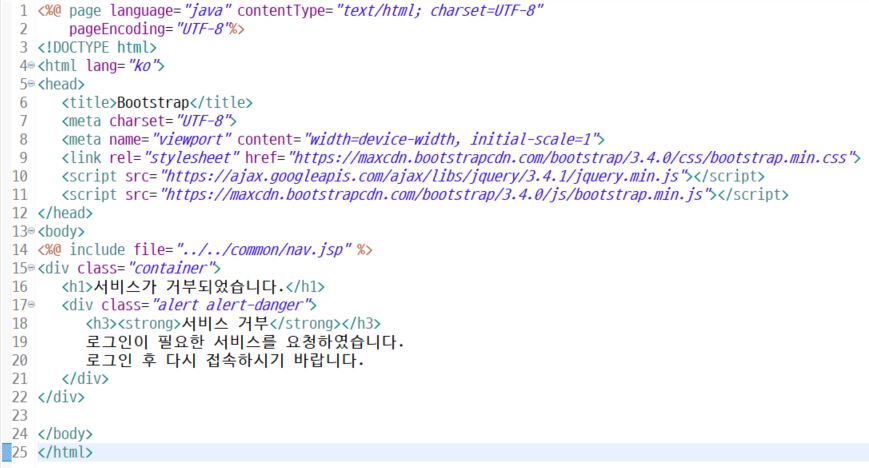Click the jquery.min.js script URL
Viewport: 869px width, 468px height.
423,176
